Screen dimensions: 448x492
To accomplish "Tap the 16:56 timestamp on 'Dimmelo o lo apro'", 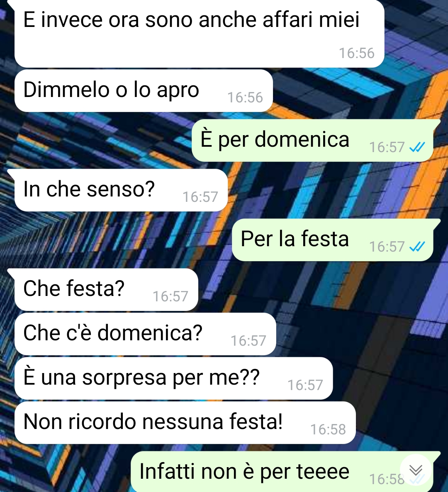I will 245,97.
